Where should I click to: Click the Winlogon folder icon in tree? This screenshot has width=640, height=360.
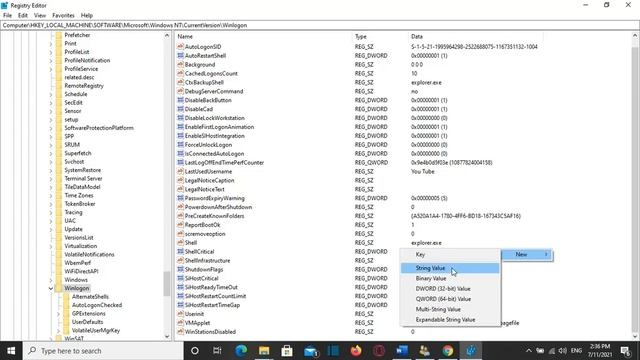59,288
